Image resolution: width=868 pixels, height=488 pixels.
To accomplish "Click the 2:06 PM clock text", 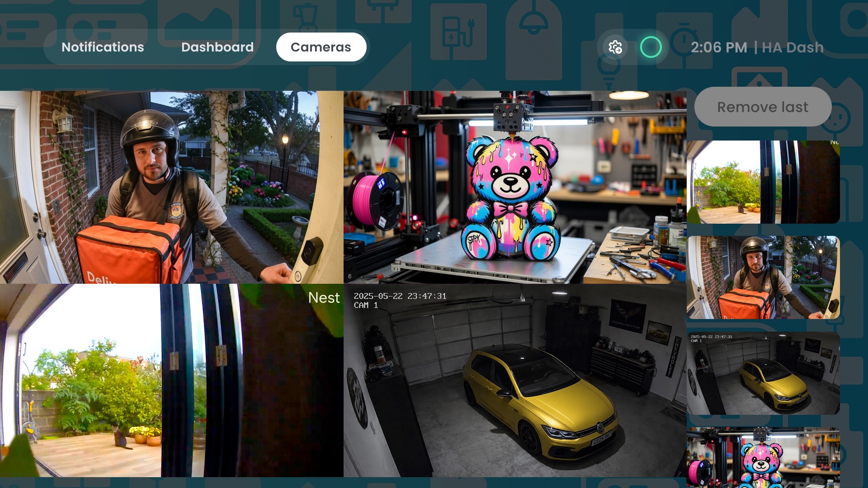I will click(719, 47).
